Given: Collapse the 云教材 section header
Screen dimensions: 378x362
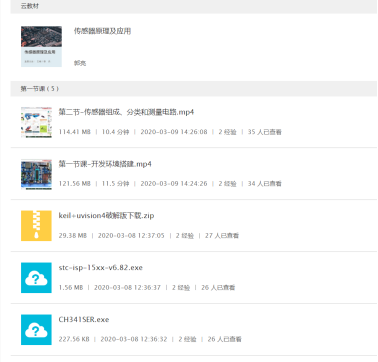Looking at the screenshot, I should point(194,6).
